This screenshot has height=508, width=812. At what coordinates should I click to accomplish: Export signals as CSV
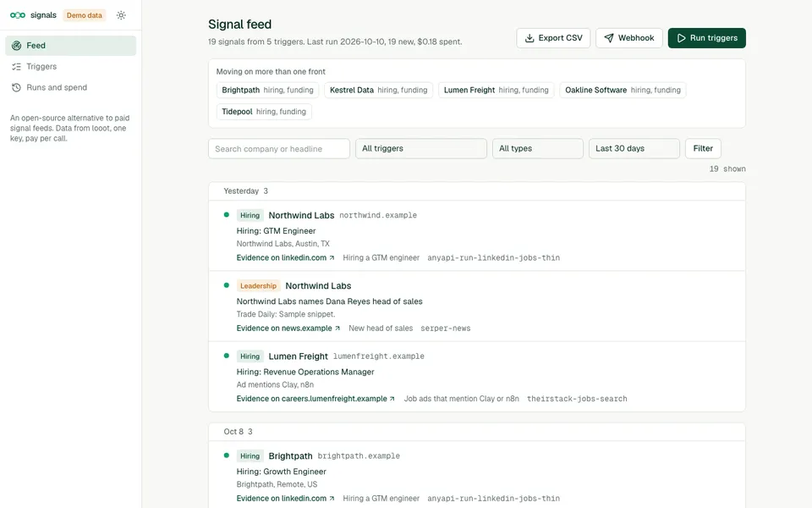[x=553, y=38]
